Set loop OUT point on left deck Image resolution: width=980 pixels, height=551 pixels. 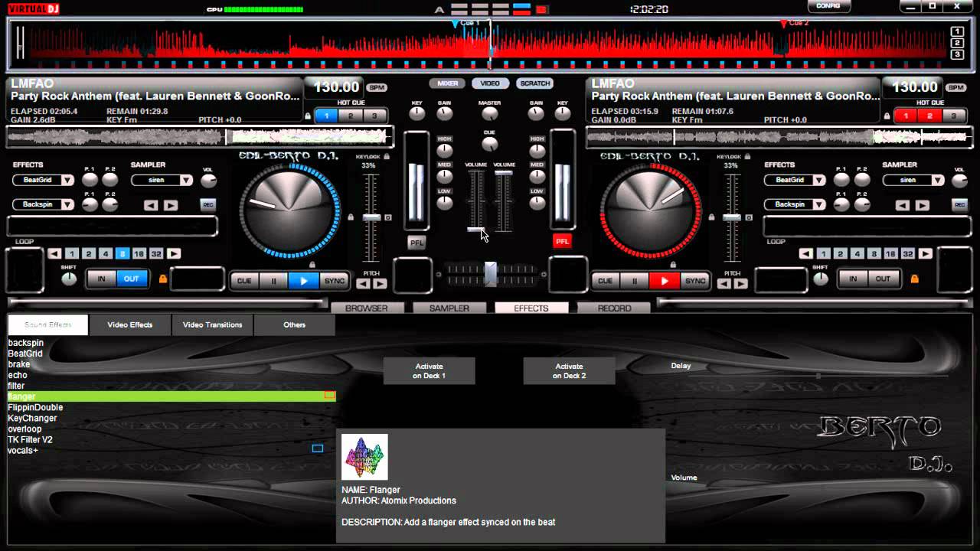[x=131, y=279]
